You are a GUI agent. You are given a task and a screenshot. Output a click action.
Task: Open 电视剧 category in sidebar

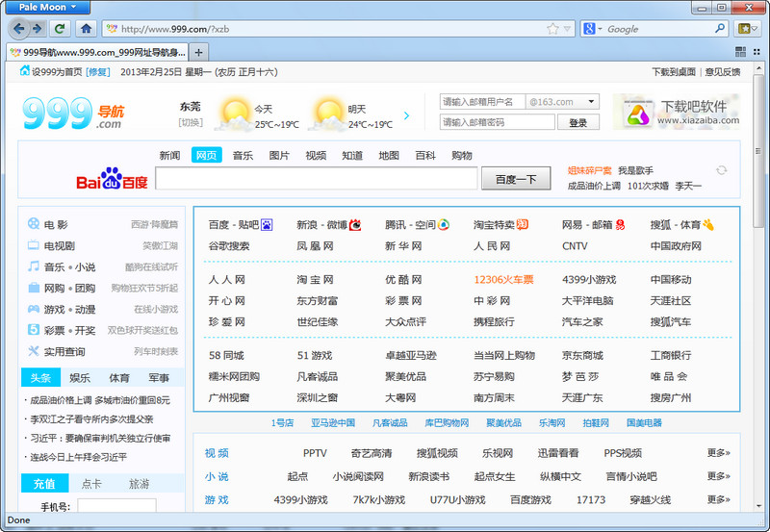(x=60, y=246)
